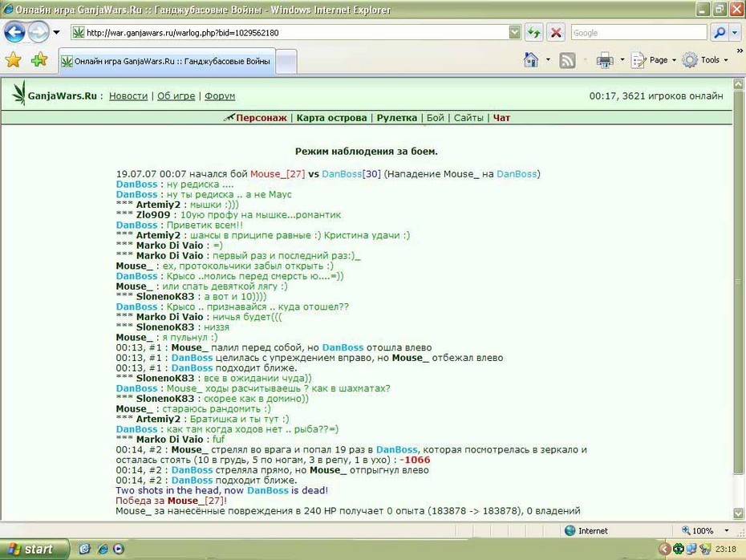746x560 pixels.
Task: Open the Page menu dropdown
Action: tap(654, 60)
